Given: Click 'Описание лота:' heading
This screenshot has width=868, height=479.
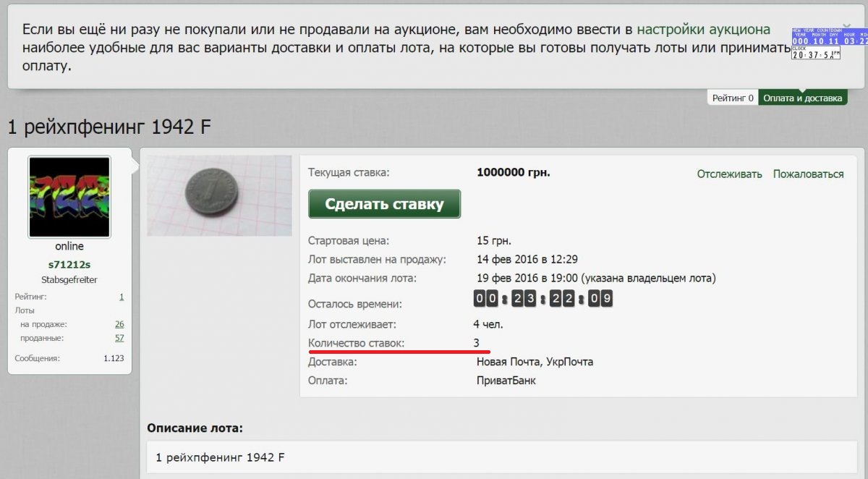Looking at the screenshot, I should (x=195, y=428).
